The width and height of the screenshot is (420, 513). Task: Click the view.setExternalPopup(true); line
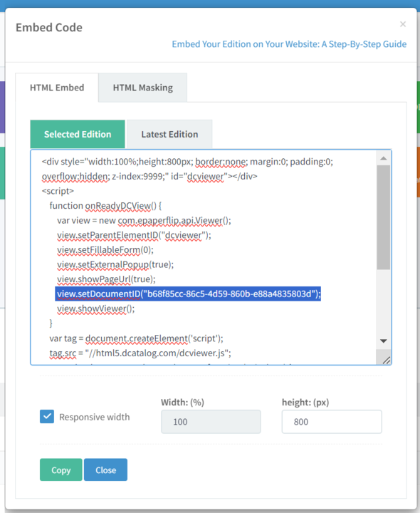(x=115, y=264)
